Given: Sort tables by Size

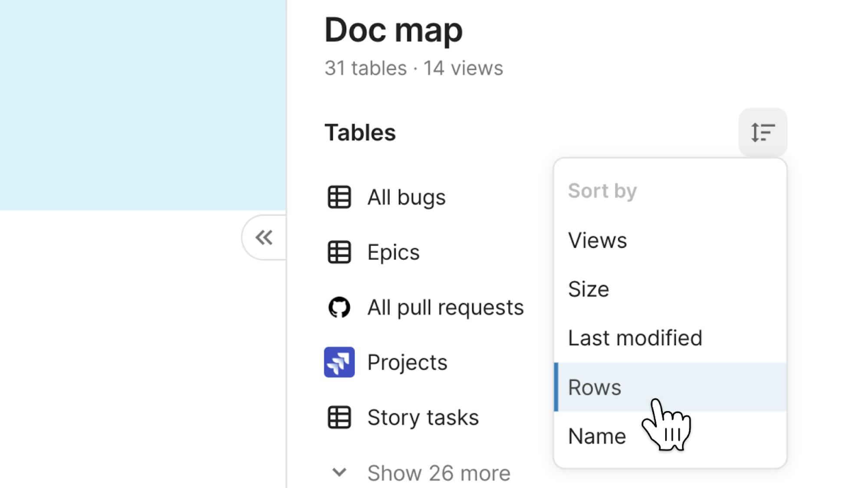Looking at the screenshot, I should (589, 289).
